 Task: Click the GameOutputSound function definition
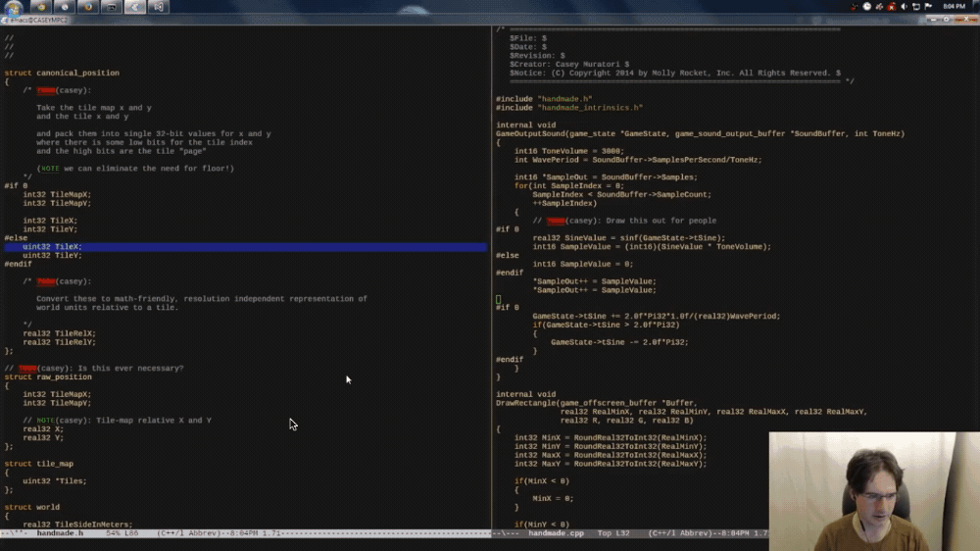tap(530, 133)
